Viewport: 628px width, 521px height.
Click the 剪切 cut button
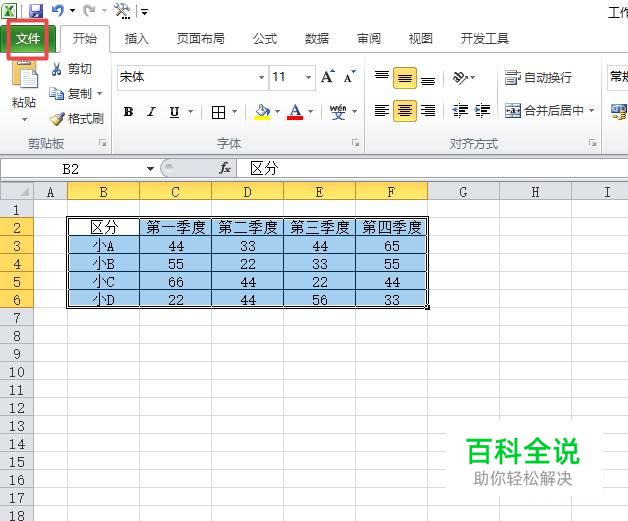pyautogui.click(x=72, y=69)
